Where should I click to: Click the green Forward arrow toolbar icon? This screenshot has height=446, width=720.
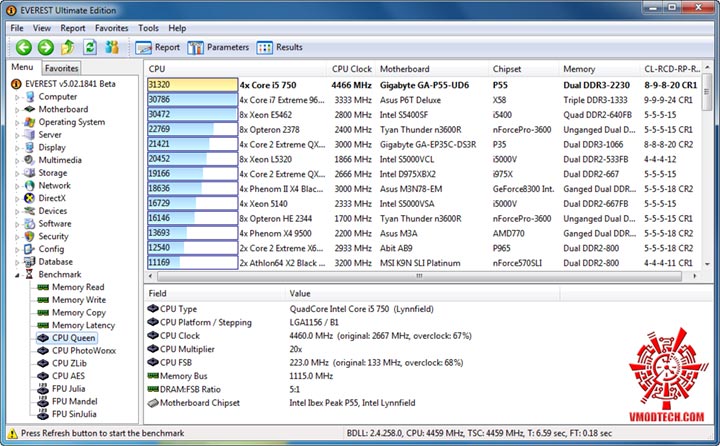45,47
